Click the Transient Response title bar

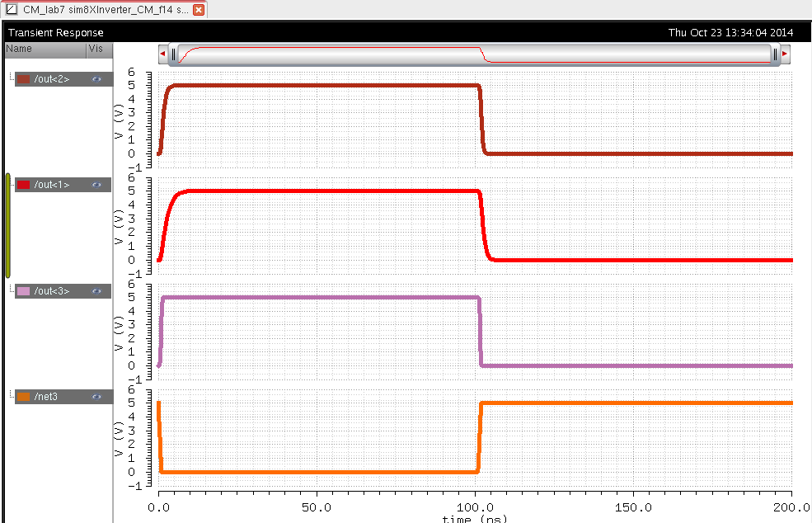[x=406, y=33]
